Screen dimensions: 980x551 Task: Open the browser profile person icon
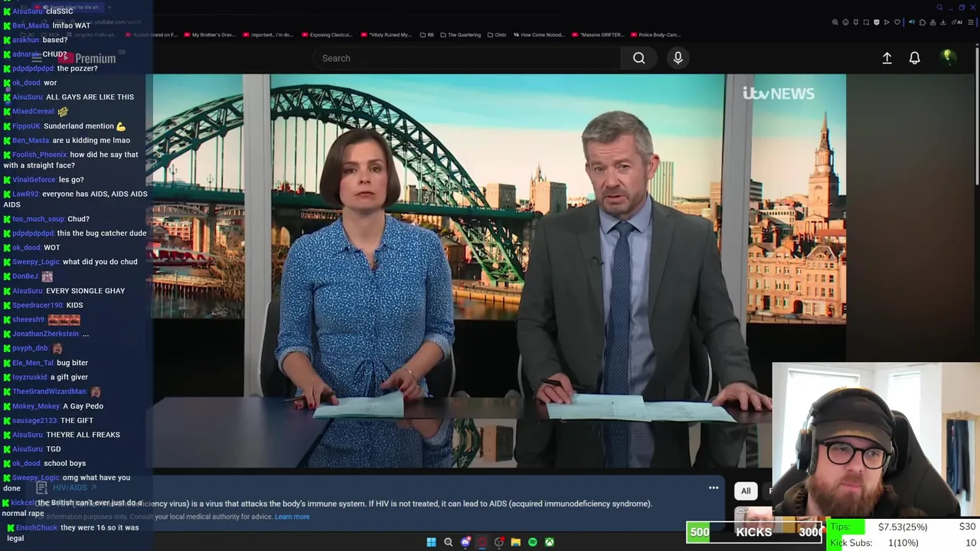click(x=933, y=22)
